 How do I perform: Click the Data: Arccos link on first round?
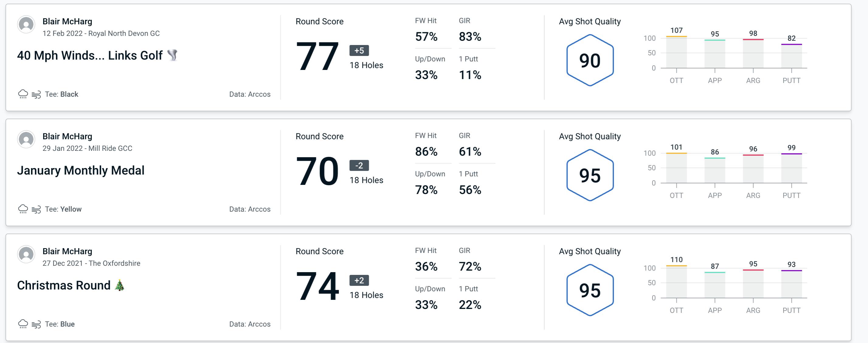(x=249, y=93)
